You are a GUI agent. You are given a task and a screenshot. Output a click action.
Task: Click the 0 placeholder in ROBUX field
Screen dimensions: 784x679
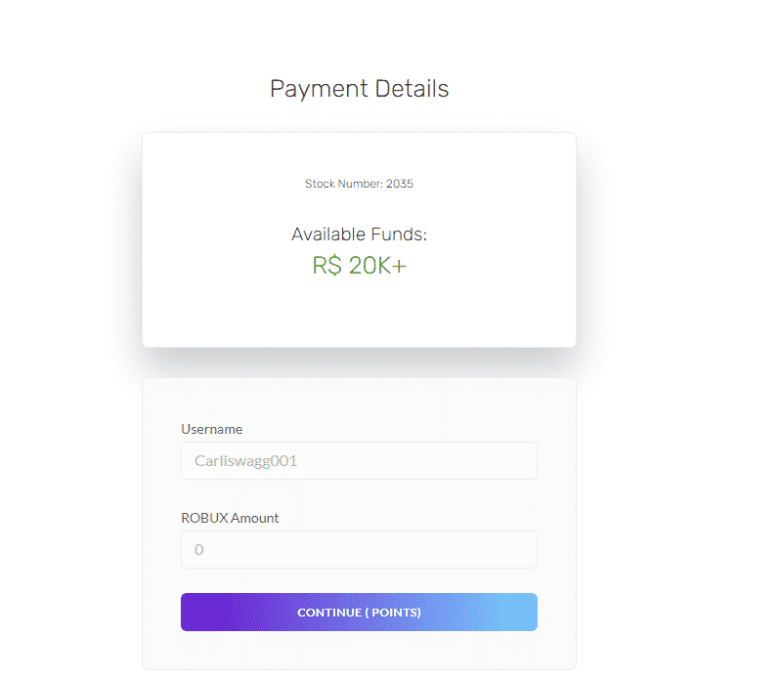click(199, 550)
